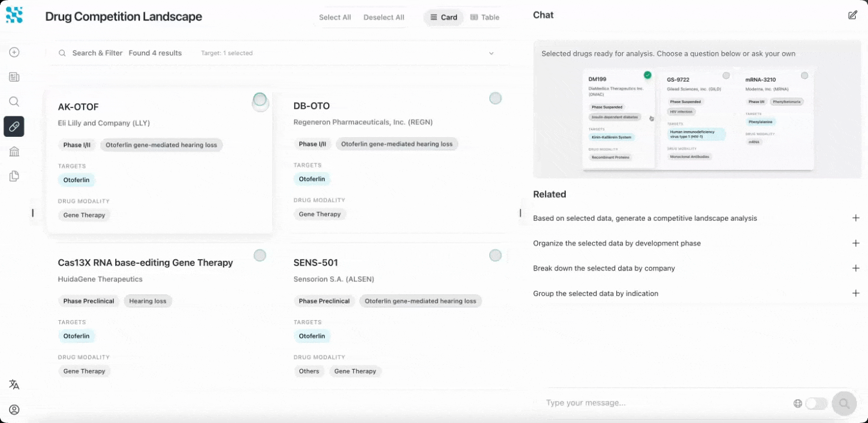Click Select All
This screenshot has height=423, width=868.
pyautogui.click(x=335, y=18)
